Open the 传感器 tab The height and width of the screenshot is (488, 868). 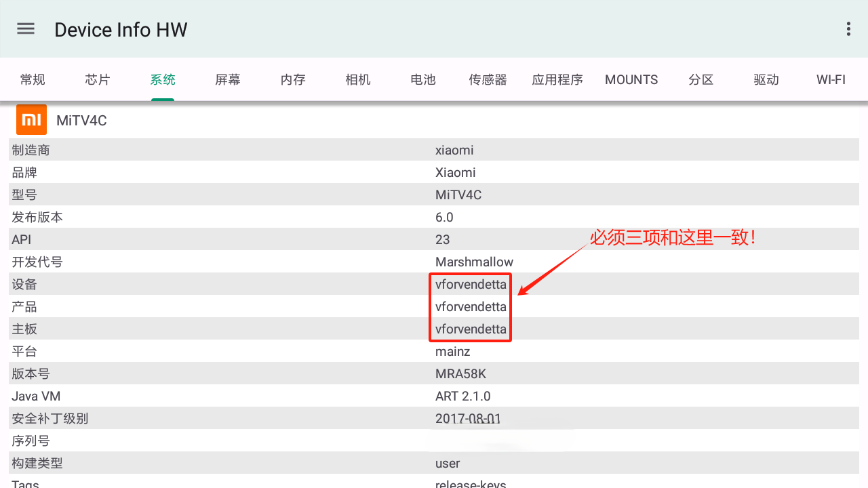coord(488,79)
